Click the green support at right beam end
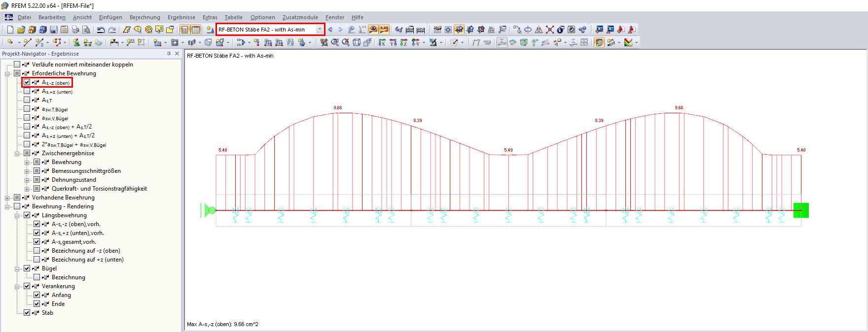868x332 pixels. [801, 210]
